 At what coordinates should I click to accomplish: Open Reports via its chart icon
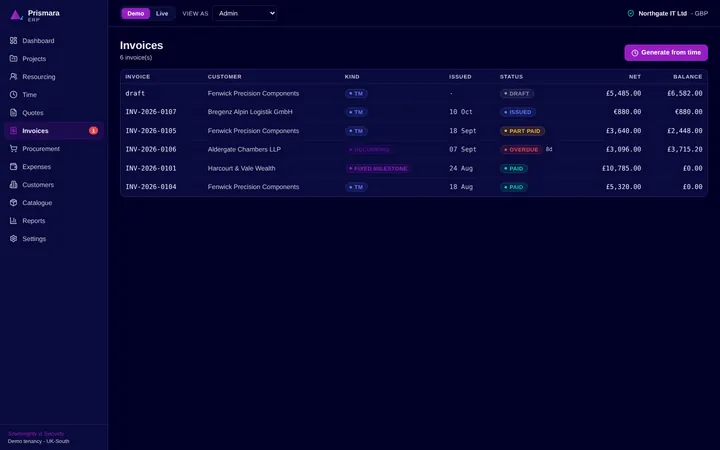[x=13, y=220]
